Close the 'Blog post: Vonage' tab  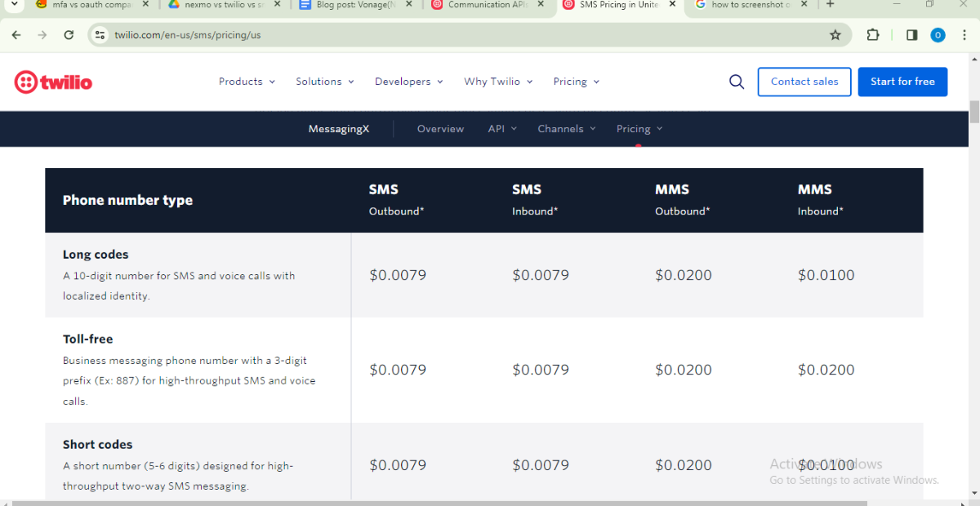click(x=409, y=4)
